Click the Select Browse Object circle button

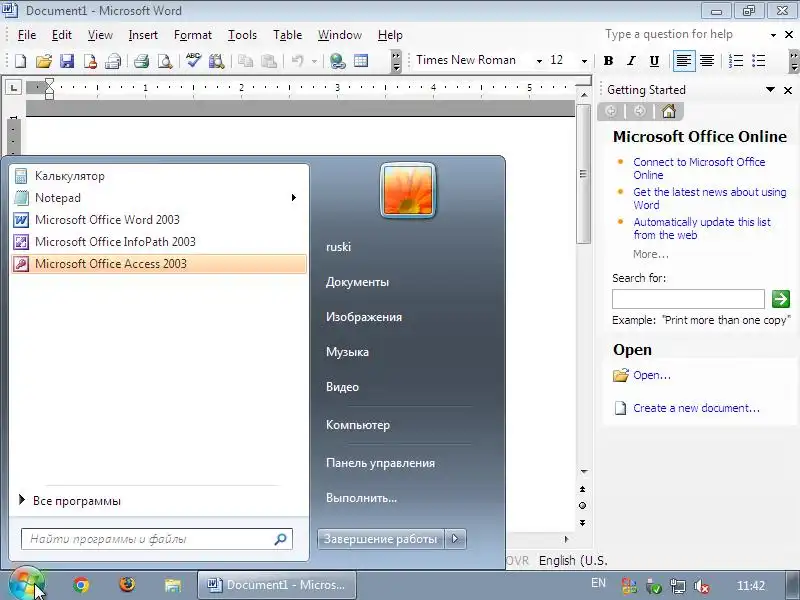pos(582,506)
